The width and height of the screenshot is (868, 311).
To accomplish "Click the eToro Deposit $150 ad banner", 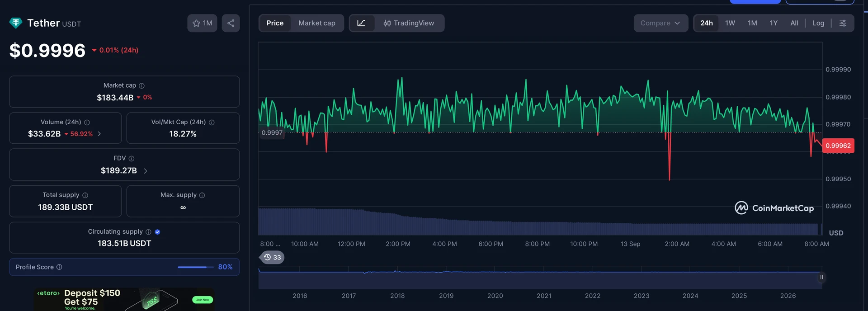I will pyautogui.click(x=124, y=299).
